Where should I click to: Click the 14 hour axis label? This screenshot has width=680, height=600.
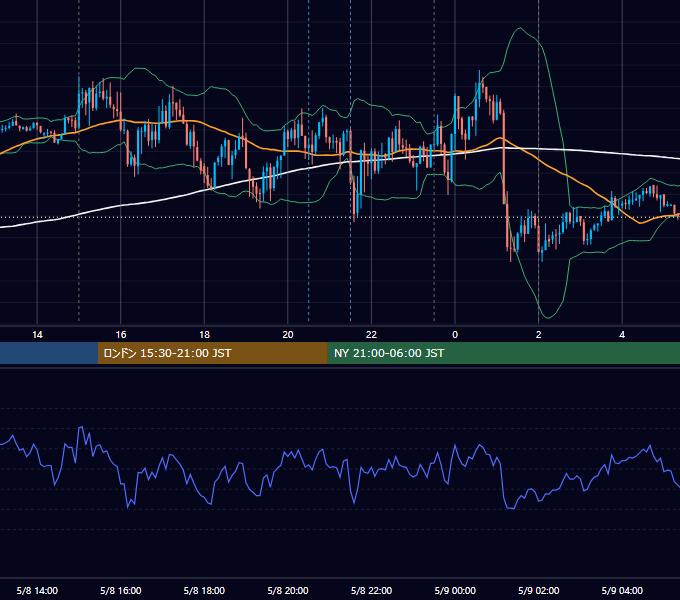(x=37, y=335)
